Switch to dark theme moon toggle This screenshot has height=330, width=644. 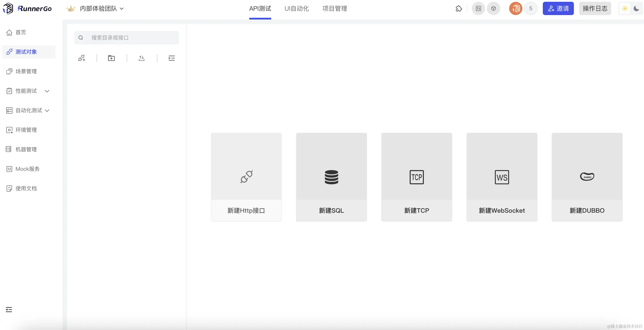636,8
